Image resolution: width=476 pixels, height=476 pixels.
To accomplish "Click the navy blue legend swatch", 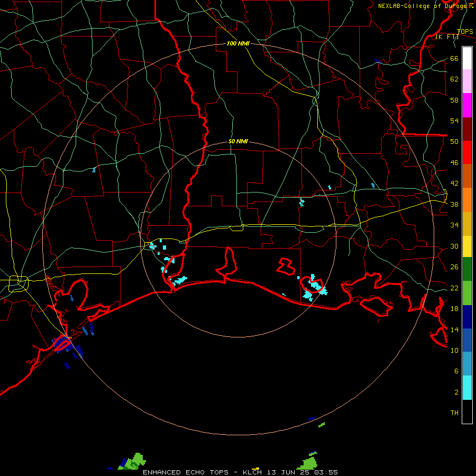I will [x=467, y=317].
